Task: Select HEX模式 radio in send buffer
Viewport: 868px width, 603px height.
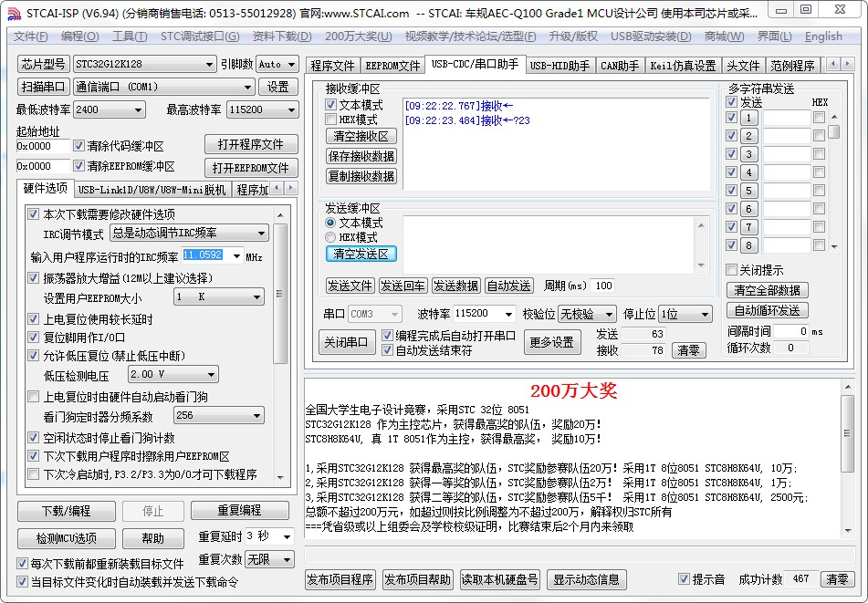Action: coord(330,237)
